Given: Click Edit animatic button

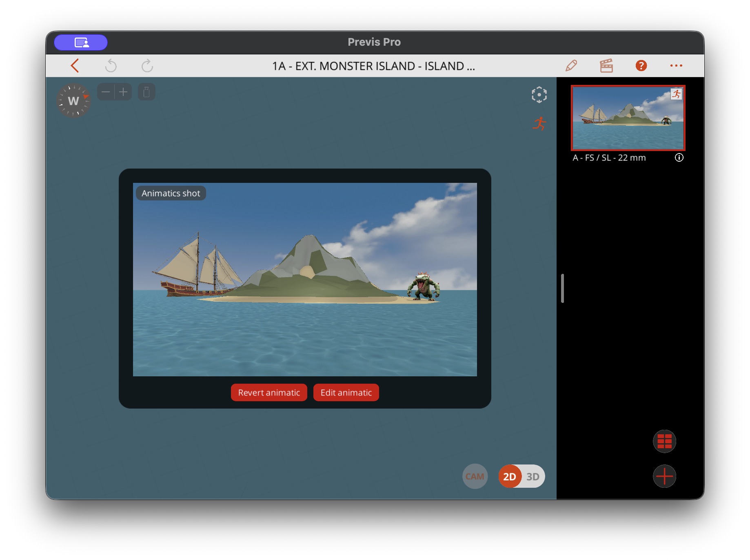Looking at the screenshot, I should pos(346,393).
